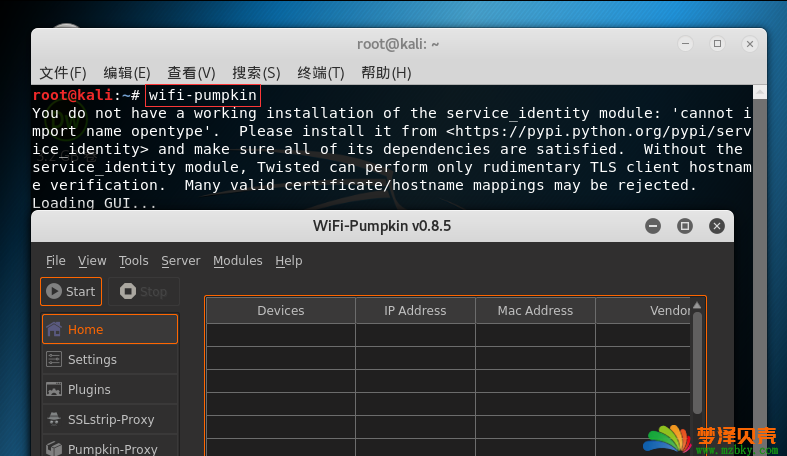
Task: Open the 文件(F) menu in the terminal
Action: 63,73
